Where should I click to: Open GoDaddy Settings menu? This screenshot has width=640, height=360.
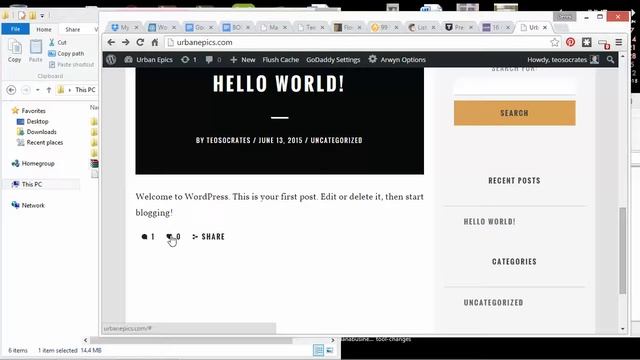click(333, 60)
